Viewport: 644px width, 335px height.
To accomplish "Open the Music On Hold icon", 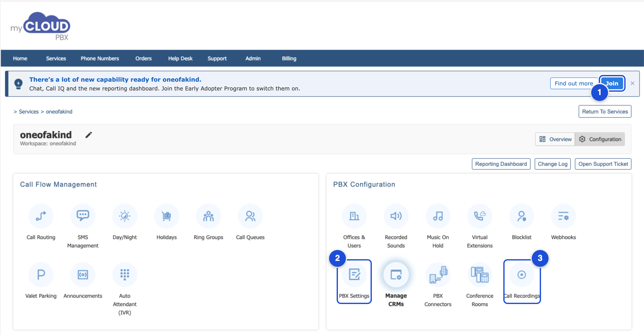I will pos(438,216).
